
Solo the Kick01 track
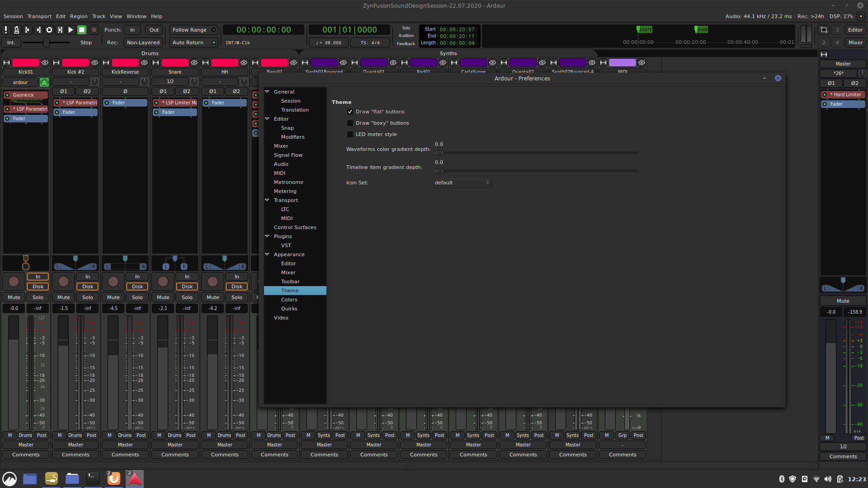point(38,297)
